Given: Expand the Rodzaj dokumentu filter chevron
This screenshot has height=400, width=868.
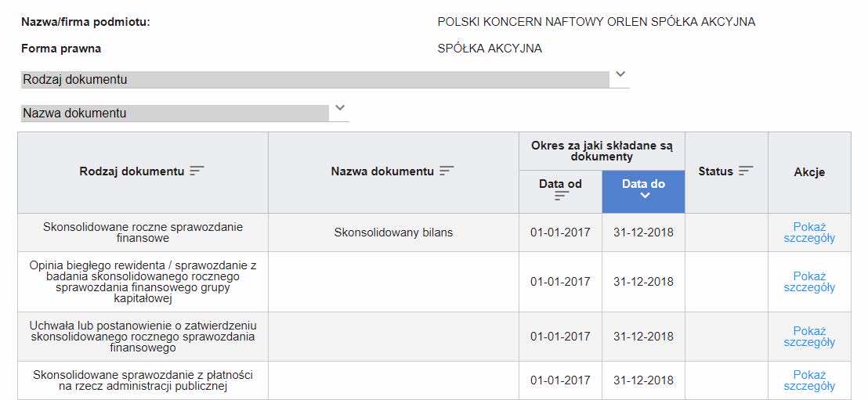Looking at the screenshot, I should (x=620, y=74).
